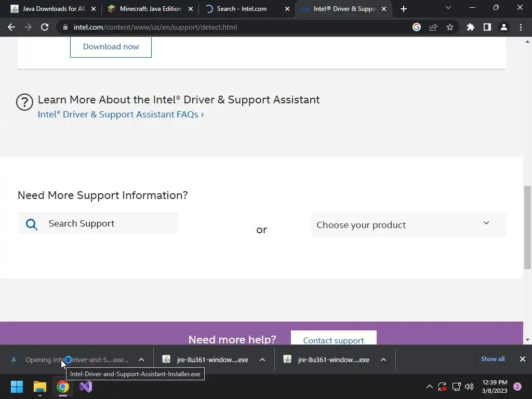Open the Intel Driver installer download item
The image size is (532, 399).
[x=71, y=360]
